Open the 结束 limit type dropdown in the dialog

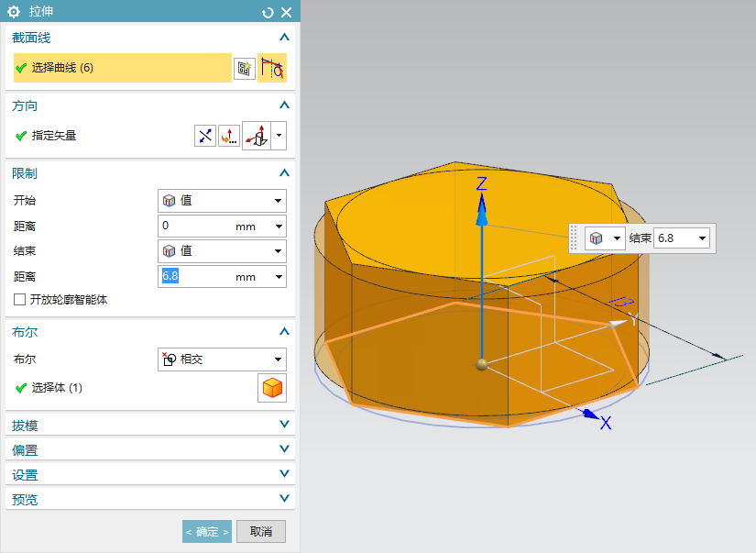[222, 251]
